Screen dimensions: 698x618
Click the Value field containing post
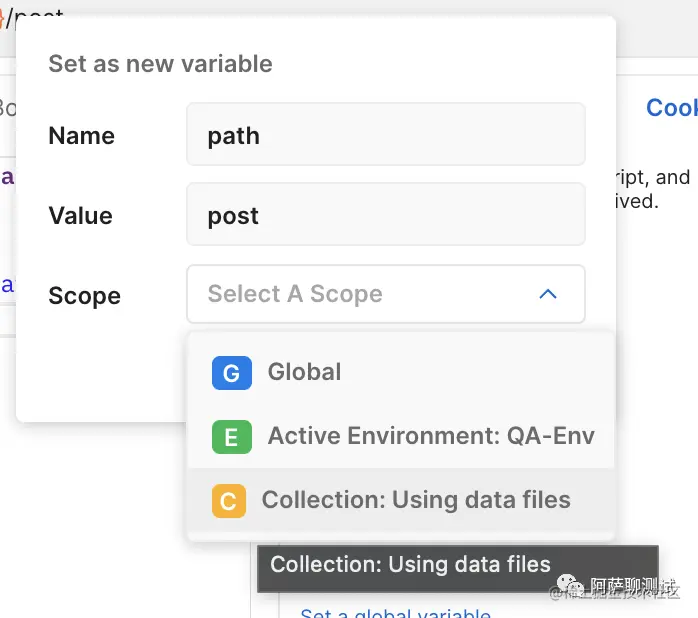tap(386, 214)
